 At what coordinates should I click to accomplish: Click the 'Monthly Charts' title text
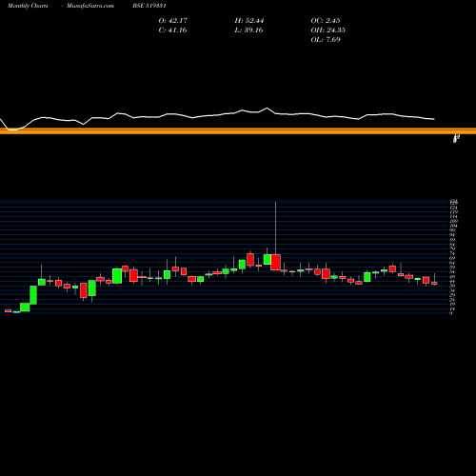click(x=28, y=6)
